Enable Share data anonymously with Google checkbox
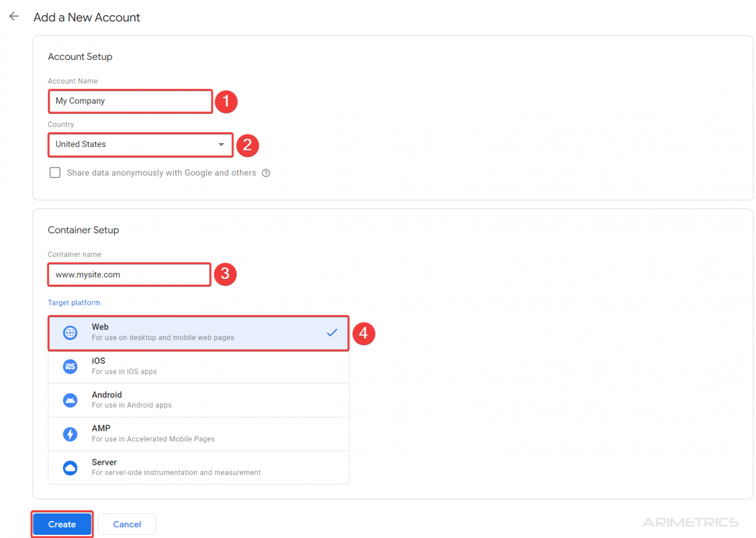Screen dimensions: 756x538 pos(55,173)
